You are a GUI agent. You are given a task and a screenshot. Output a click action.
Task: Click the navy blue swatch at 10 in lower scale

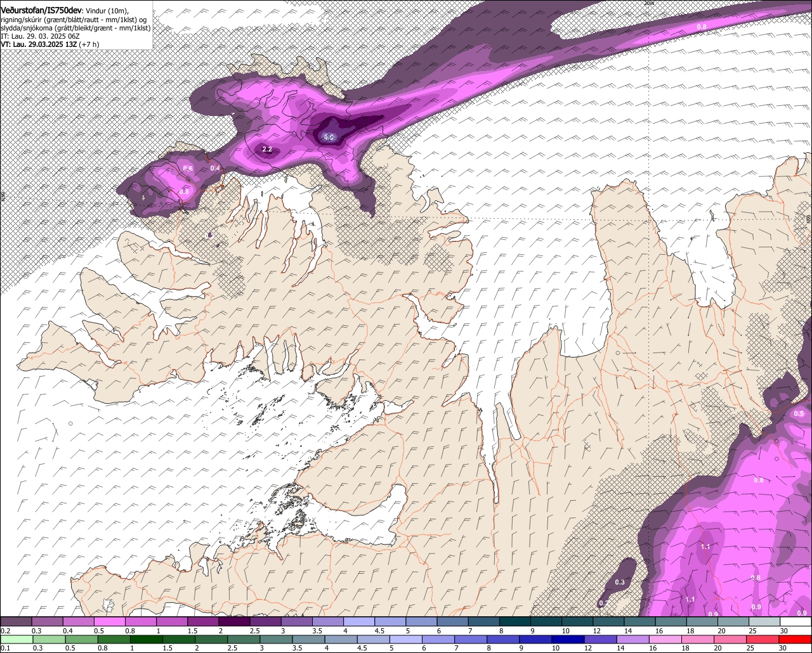click(568, 639)
